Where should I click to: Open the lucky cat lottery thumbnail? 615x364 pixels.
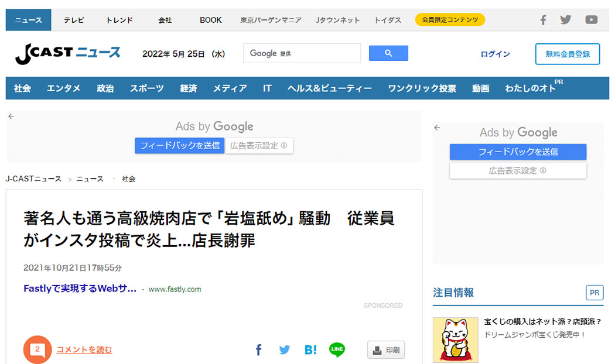(455, 339)
